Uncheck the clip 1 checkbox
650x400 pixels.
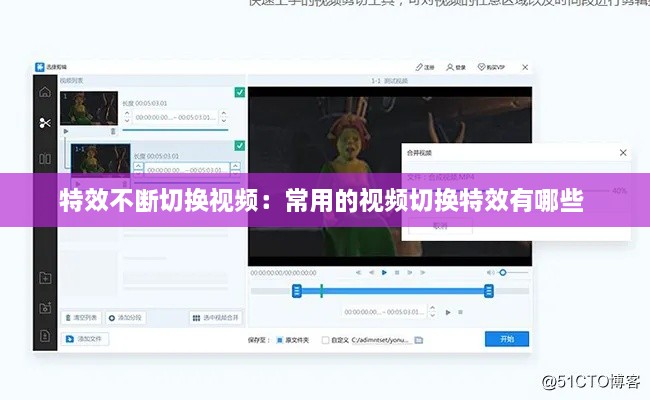240,92
